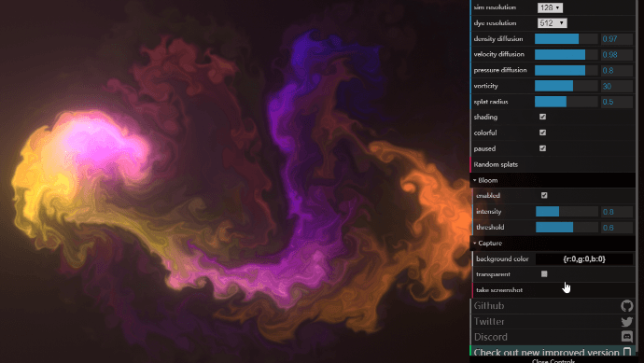This screenshot has height=363, width=644.
Task: Click Close Controls at panel bottom
Action: (553, 360)
